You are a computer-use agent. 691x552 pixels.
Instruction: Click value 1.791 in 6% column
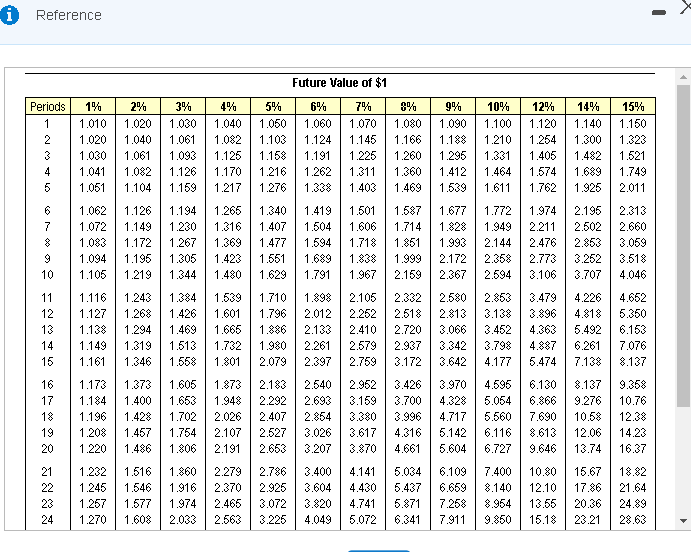(317, 275)
